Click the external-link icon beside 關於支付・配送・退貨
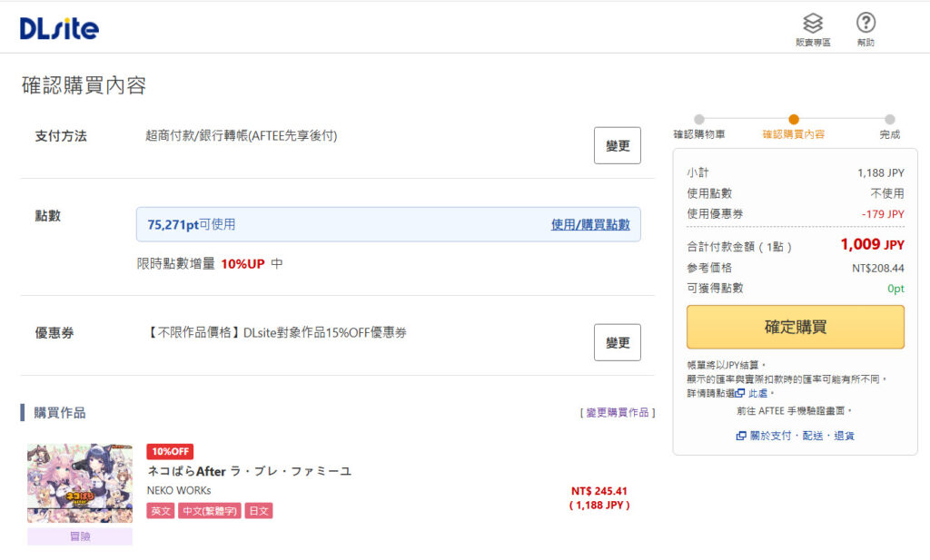The height and width of the screenshot is (560, 930). tap(742, 434)
